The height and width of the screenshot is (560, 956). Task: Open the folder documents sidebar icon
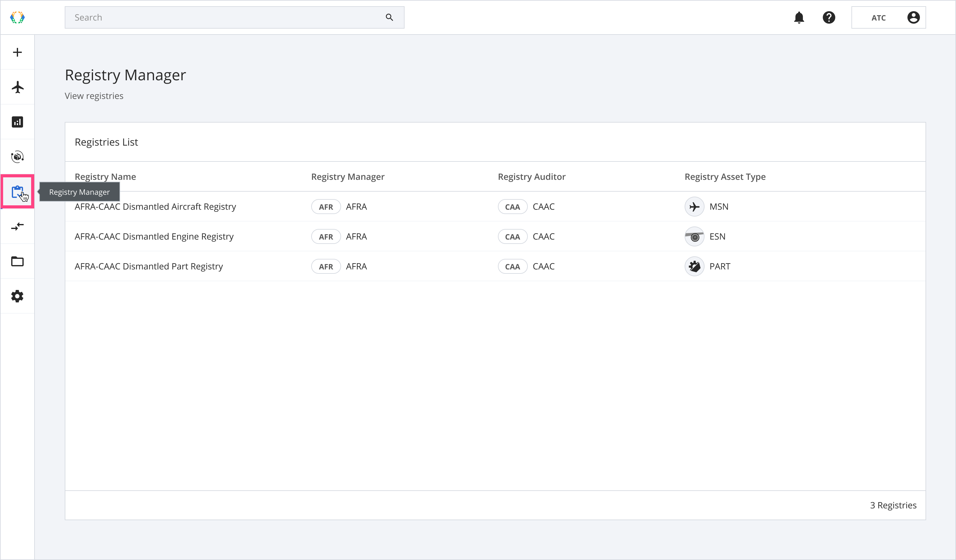pyautogui.click(x=17, y=261)
